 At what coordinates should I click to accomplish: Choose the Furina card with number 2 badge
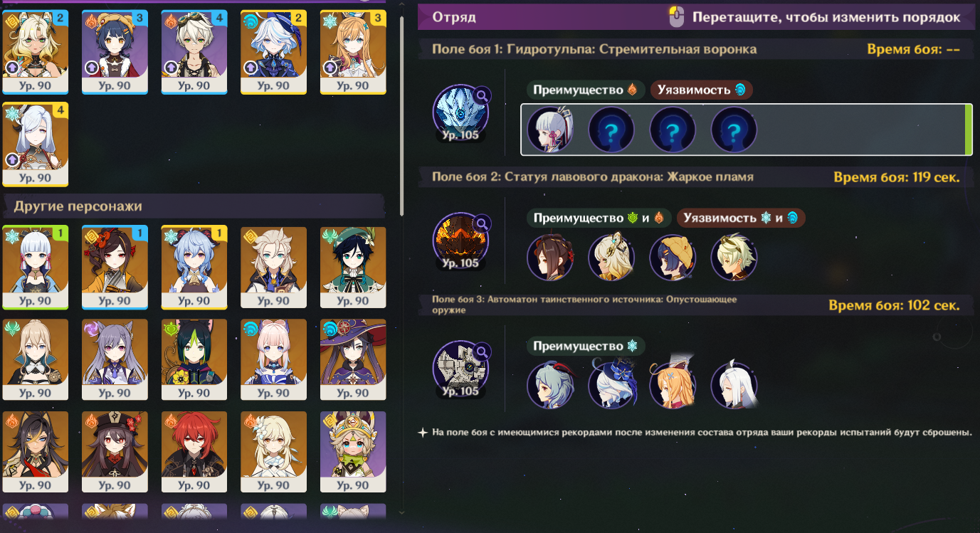click(274, 52)
